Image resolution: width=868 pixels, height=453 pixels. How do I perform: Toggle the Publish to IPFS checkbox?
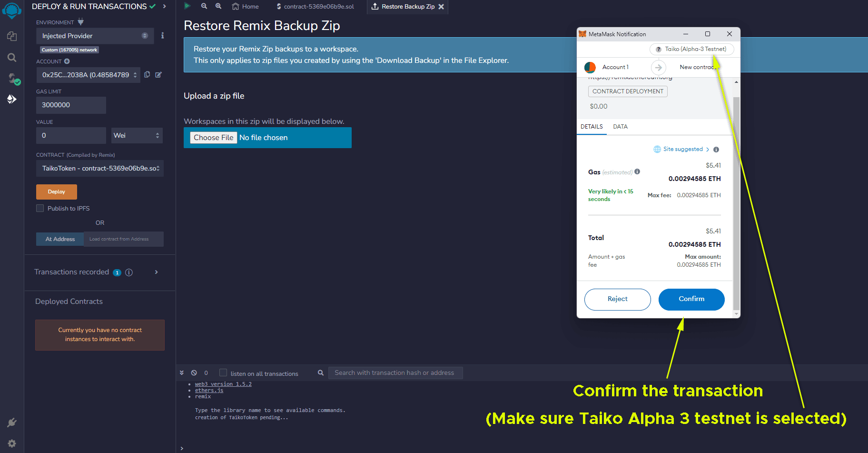(40, 208)
